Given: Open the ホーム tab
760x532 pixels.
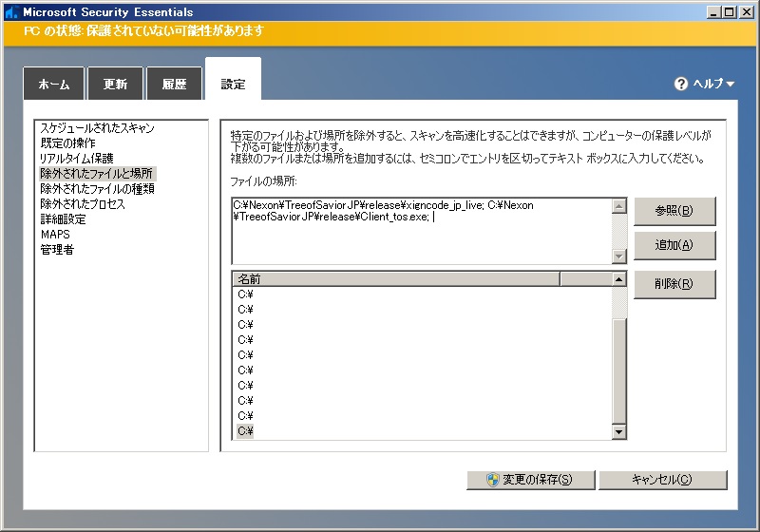Looking at the screenshot, I should 54,84.
